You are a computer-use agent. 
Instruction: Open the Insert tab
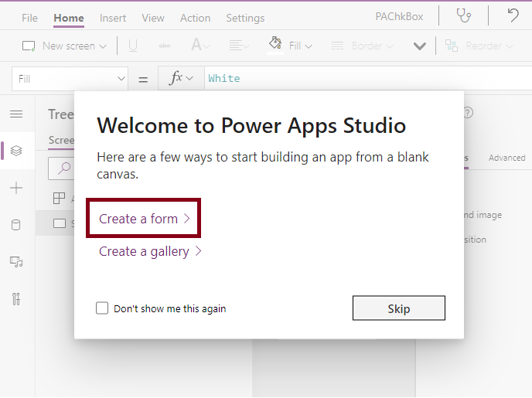(x=113, y=18)
